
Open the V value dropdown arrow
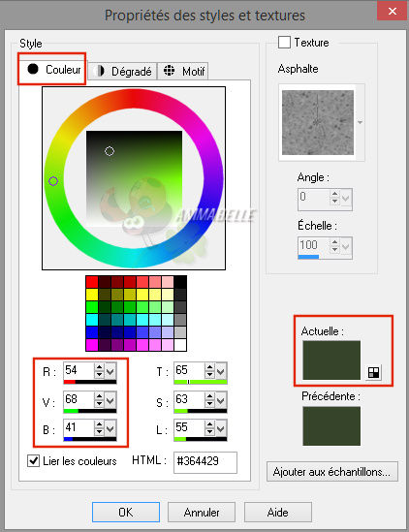coord(110,401)
